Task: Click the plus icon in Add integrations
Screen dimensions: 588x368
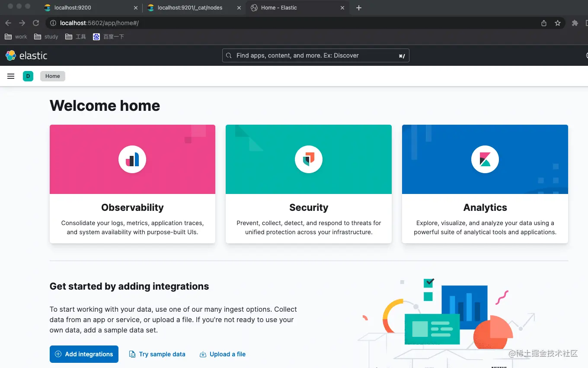Action: point(58,354)
